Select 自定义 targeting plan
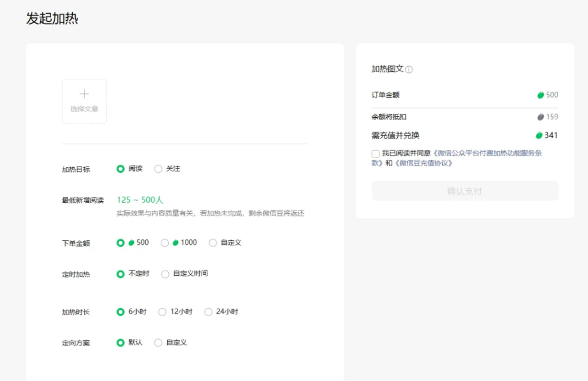Viewport: 588px width, 381px height. coord(158,342)
